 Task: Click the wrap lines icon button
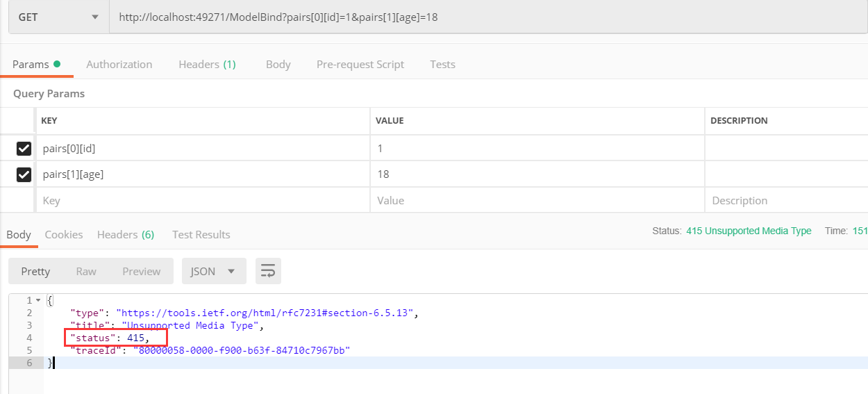pyautogui.click(x=268, y=271)
